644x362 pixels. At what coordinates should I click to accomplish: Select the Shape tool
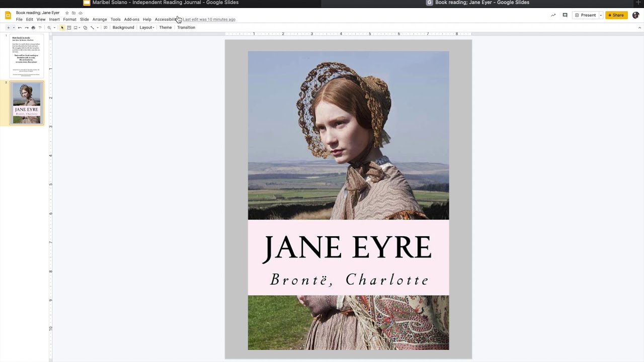tap(85, 28)
